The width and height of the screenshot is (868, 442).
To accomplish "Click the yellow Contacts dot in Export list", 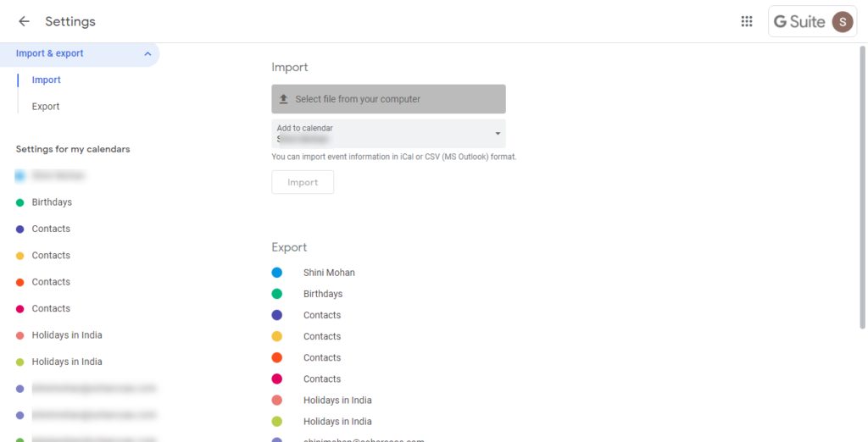I will (x=276, y=336).
